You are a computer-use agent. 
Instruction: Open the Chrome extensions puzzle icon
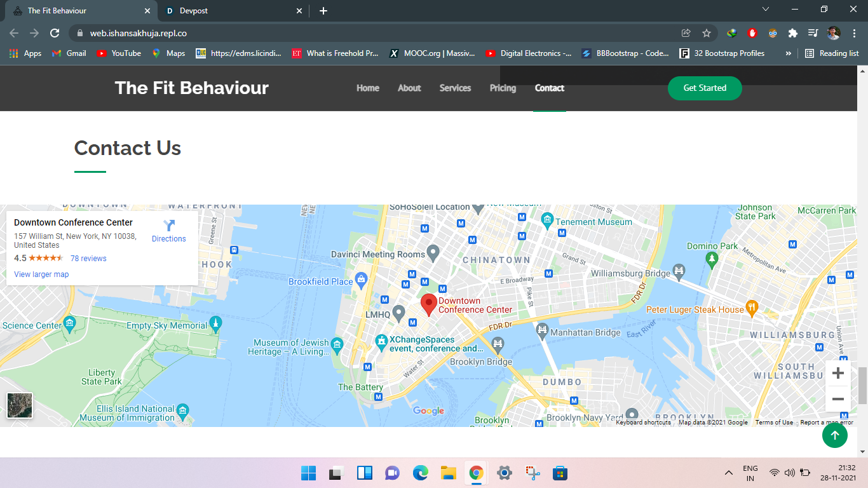tap(792, 33)
